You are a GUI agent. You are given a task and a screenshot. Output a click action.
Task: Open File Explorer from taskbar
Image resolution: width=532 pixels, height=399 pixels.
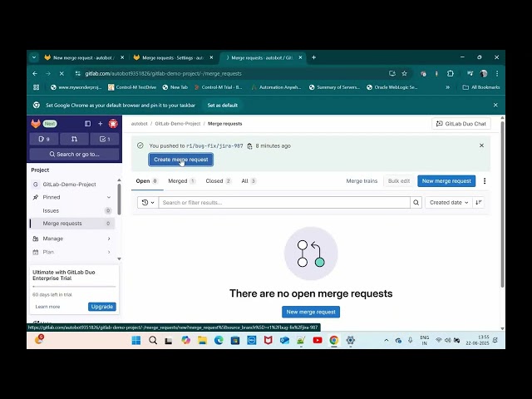[202, 340]
